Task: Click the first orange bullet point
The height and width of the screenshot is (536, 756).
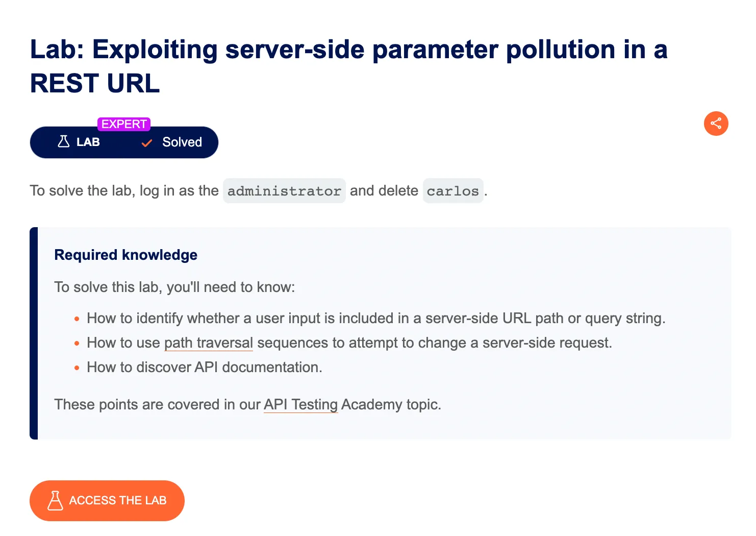Action: 77,319
